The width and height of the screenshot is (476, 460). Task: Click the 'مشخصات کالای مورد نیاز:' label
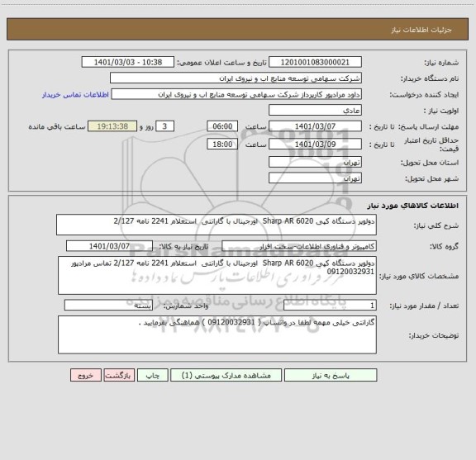click(x=419, y=276)
